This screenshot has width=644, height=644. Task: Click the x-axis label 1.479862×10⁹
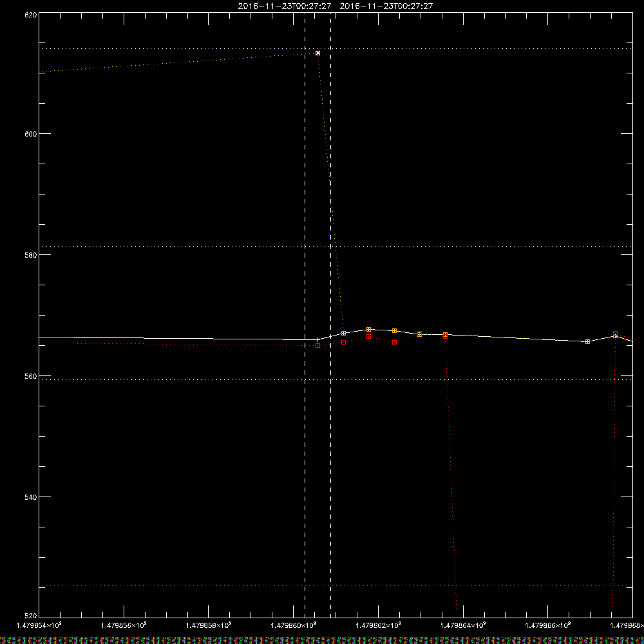point(378,625)
